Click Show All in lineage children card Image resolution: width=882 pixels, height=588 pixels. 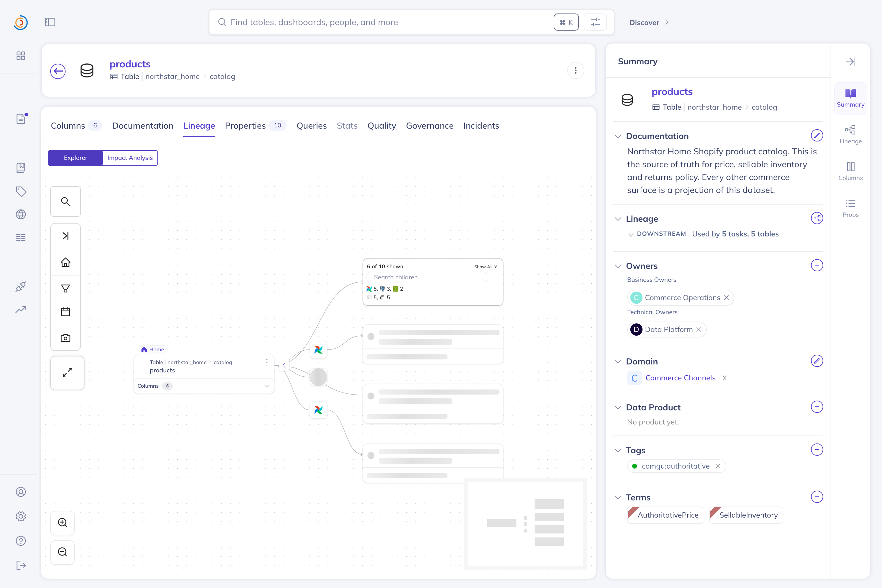(485, 267)
